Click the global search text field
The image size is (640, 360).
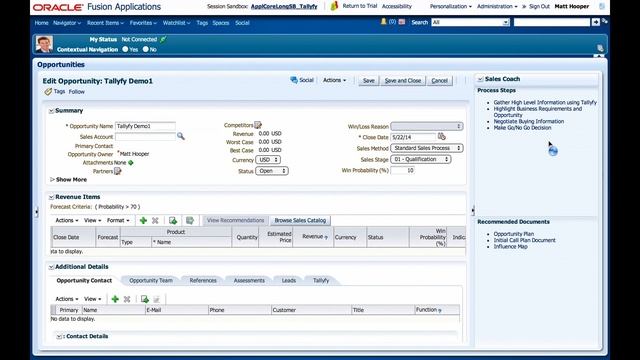[552, 22]
